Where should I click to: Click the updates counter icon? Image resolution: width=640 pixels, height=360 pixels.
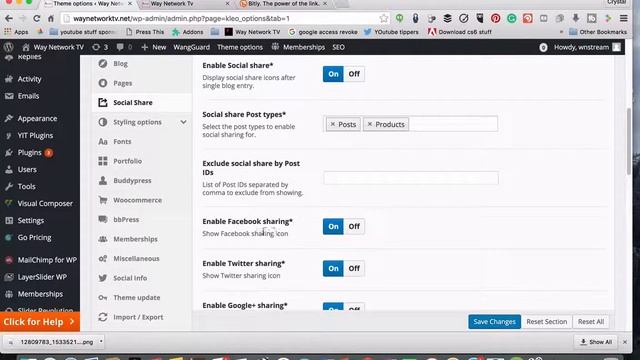pos(100,47)
